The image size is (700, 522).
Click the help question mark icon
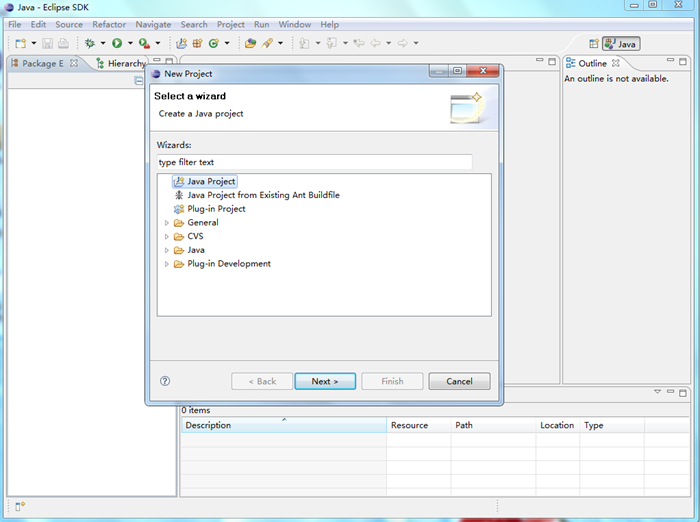click(165, 381)
